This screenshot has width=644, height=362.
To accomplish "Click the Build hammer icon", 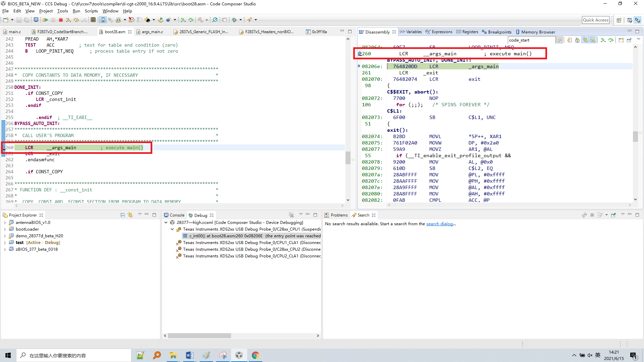I will coord(200,20).
